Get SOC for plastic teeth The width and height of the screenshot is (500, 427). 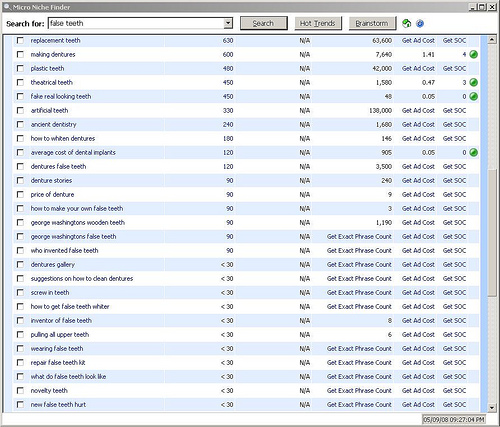pyautogui.click(x=454, y=68)
